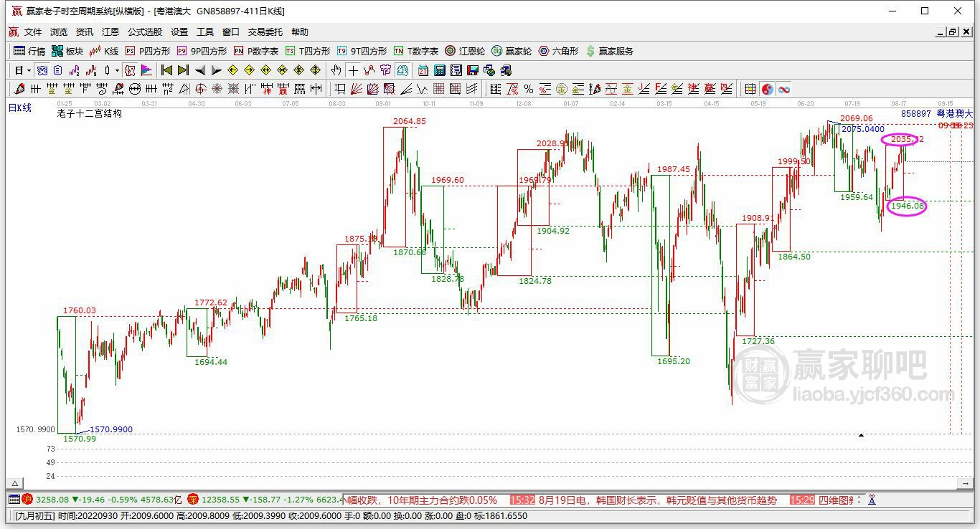
Task: Click the 深 Shenzhen index badge in status bar
Action: tap(192, 500)
